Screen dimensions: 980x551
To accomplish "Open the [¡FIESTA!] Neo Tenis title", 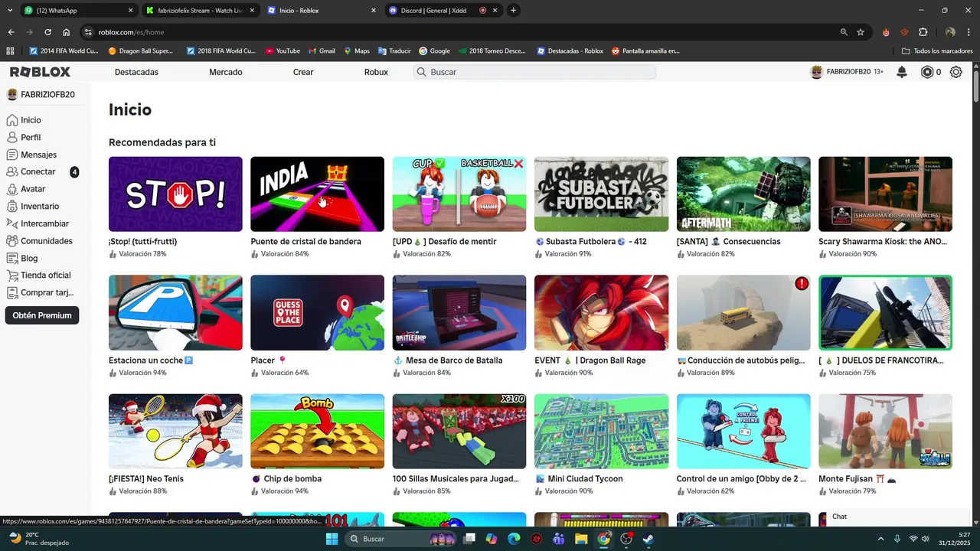I will (146, 479).
